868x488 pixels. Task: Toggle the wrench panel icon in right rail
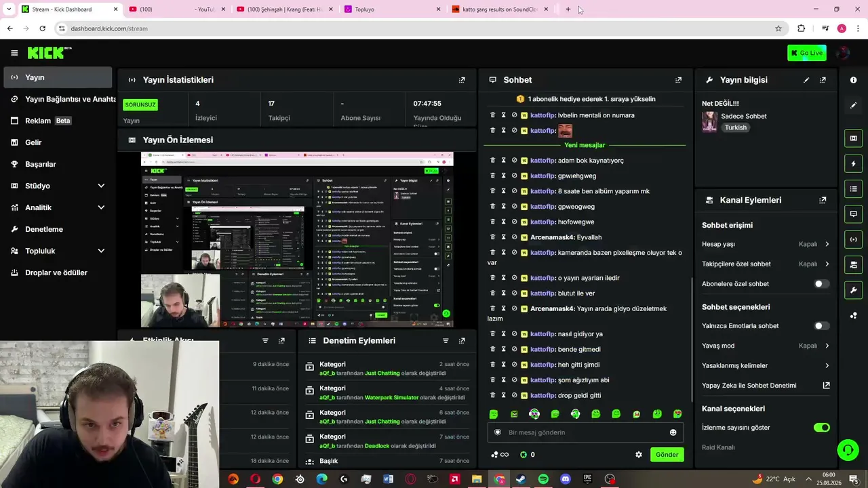click(x=853, y=290)
